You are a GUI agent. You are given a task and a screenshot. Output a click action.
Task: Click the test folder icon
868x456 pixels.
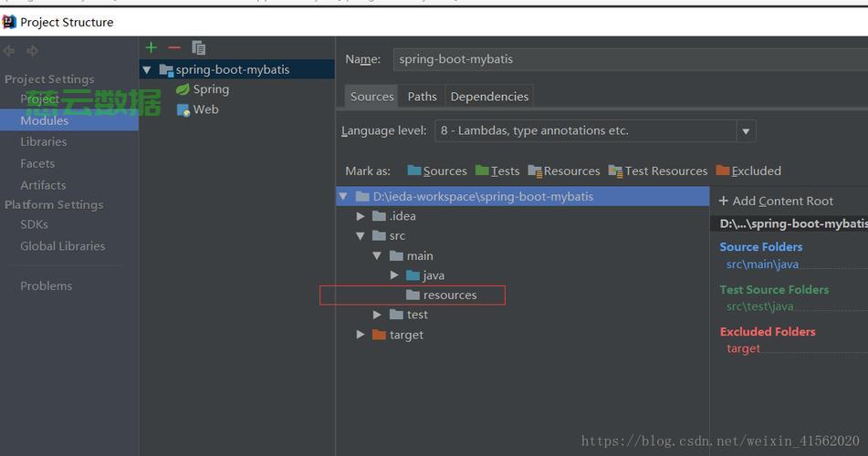396,315
